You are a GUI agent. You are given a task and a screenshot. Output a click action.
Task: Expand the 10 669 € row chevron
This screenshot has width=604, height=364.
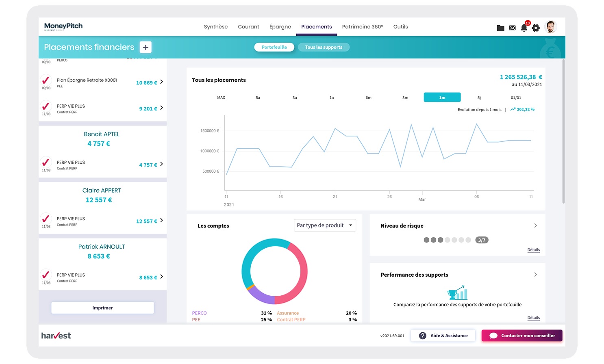pyautogui.click(x=161, y=82)
